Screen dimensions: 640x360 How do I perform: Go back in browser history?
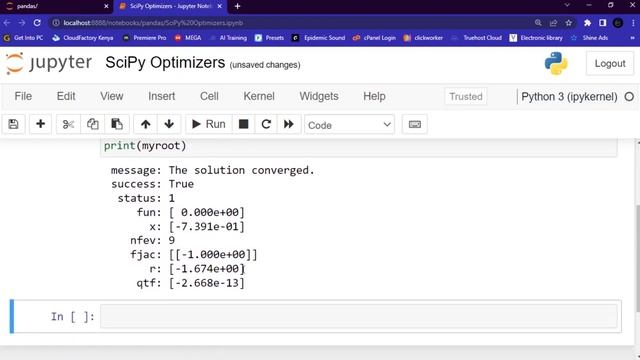(x=7, y=23)
